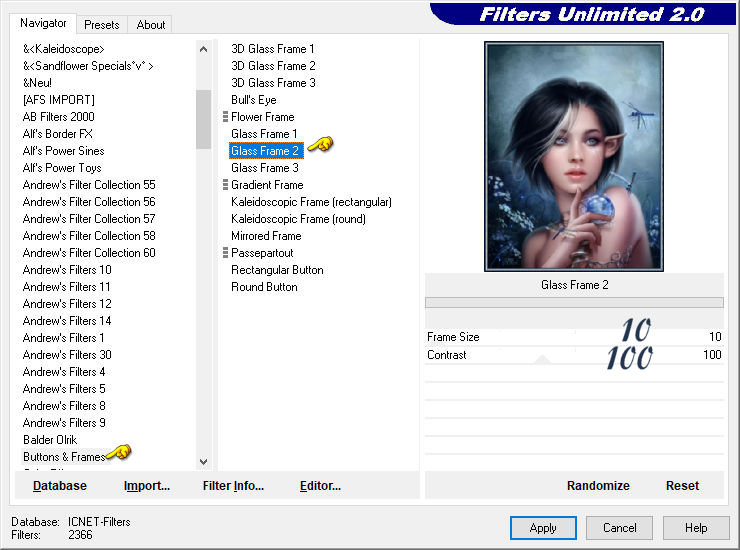This screenshot has height=550, width=740.
Task: Open the [AFS IMPORT] category
Action: pos(59,100)
